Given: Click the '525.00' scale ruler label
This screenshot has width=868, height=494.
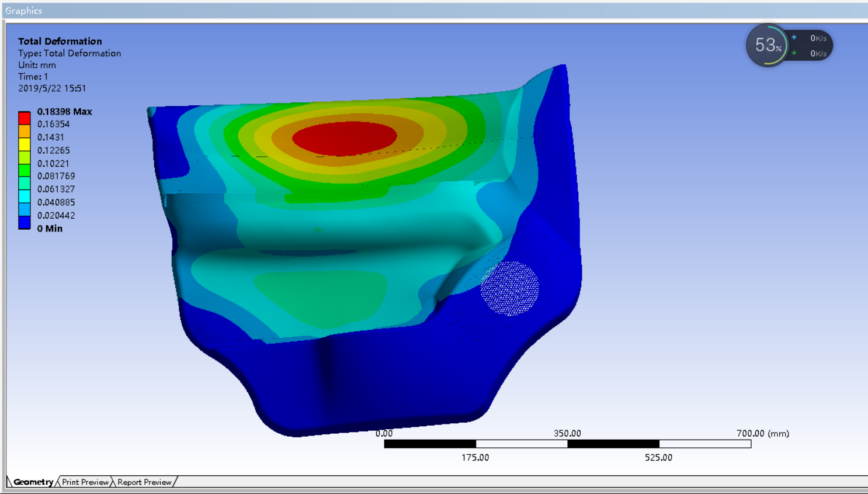Looking at the screenshot, I should 658,458.
